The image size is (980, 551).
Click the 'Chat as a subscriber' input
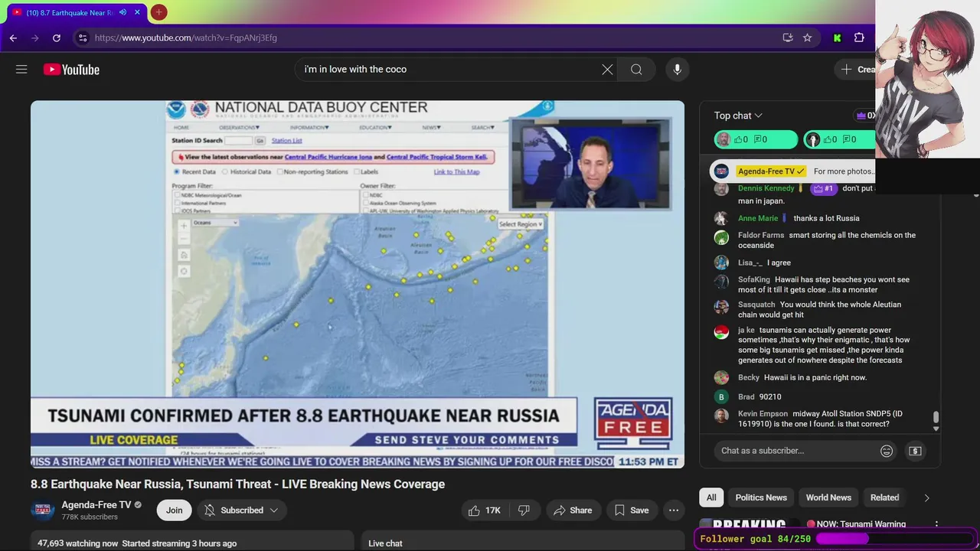point(795,451)
